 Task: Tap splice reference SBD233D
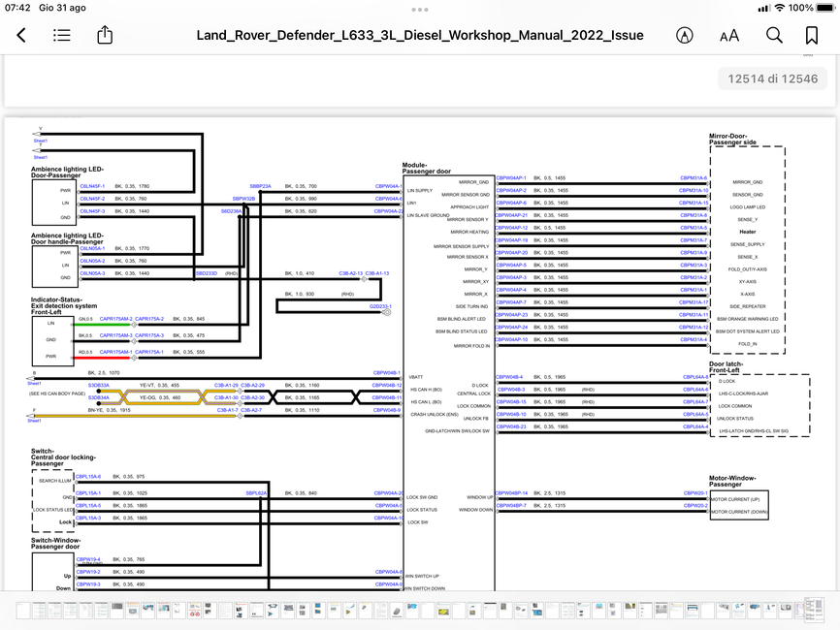pos(207,273)
